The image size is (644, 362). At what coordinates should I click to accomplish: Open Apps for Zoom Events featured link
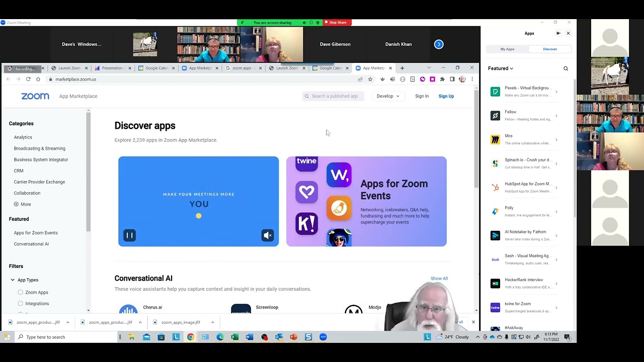tap(36, 233)
